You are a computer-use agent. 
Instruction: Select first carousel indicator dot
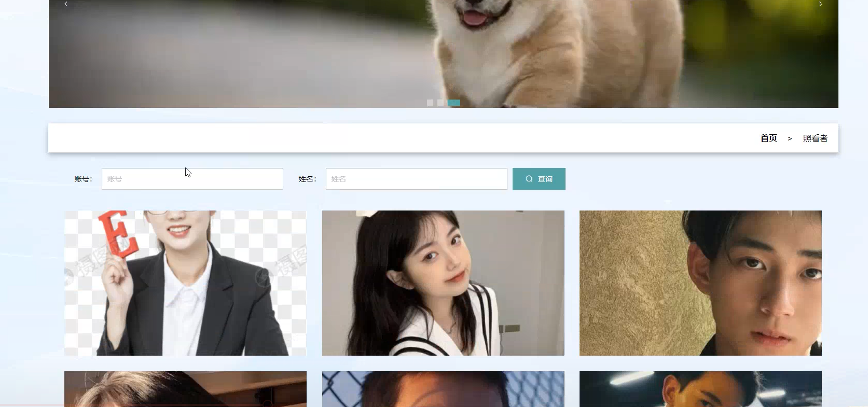tap(430, 103)
